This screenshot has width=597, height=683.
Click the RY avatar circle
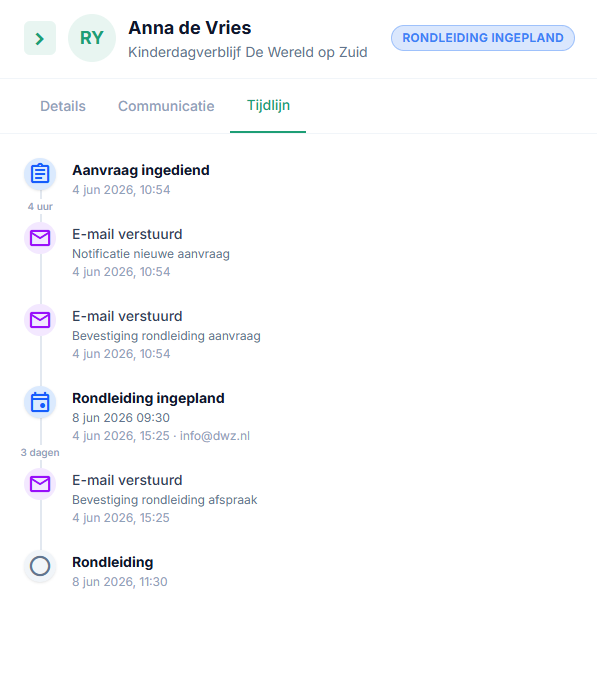tap(92, 38)
